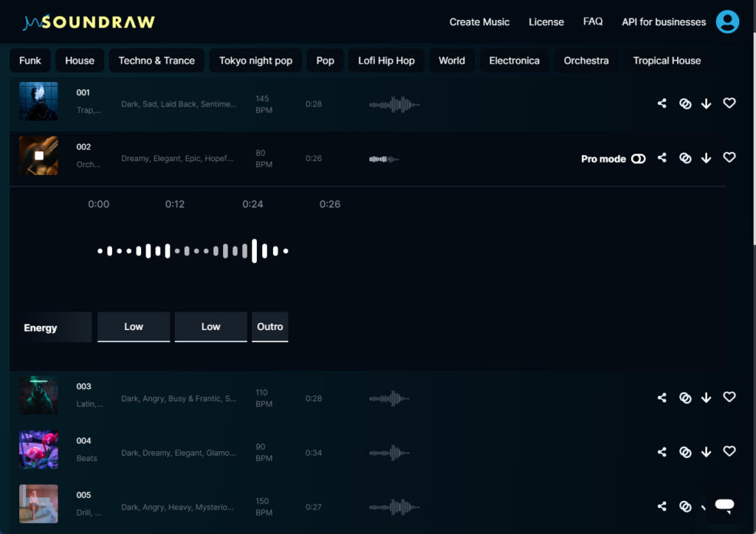Select the House genre tab

coord(80,61)
